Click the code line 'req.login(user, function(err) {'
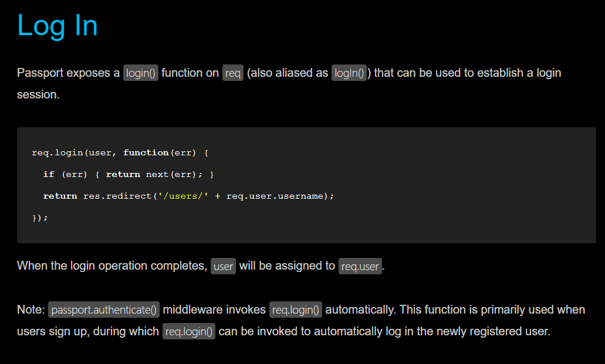This screenshot has width=605, height=364. click(x=120, y=153)
